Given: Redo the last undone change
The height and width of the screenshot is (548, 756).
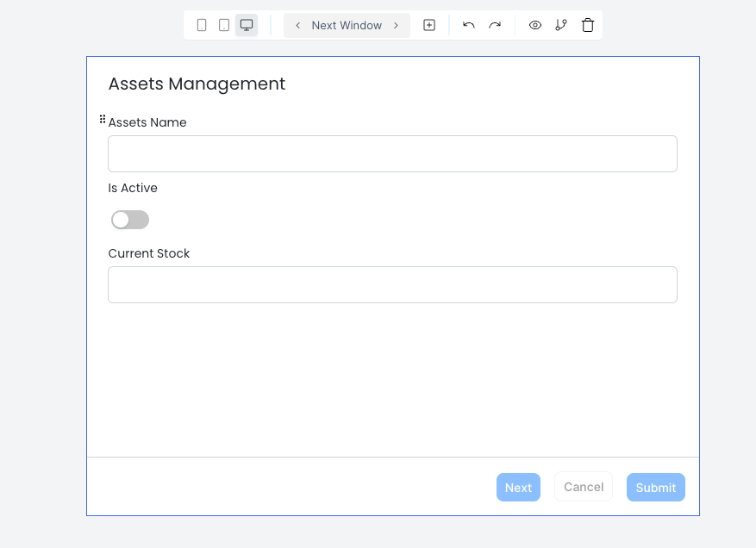Looking at the screenshot, I should (x=495, y=25).
